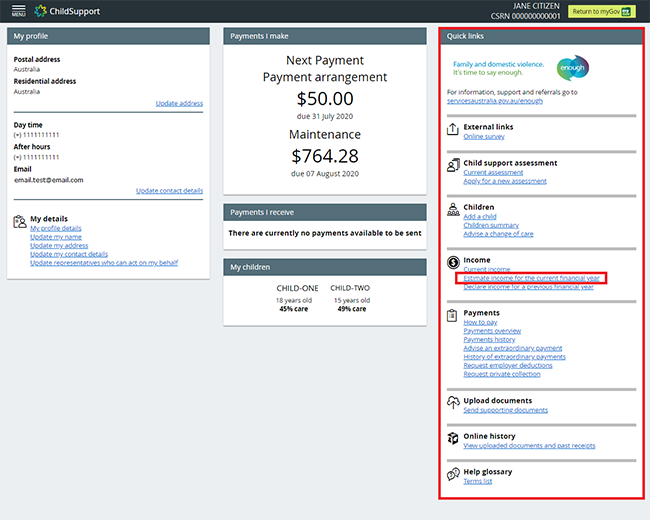Open Send supporting documents link
650x520 pixels.
pos(505,410)
